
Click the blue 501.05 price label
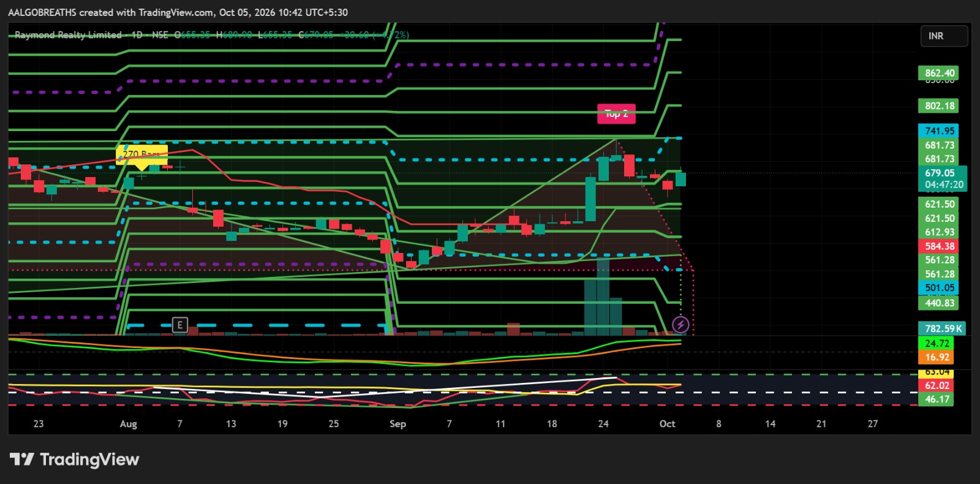pyautogui.click(x=939, y=288)
